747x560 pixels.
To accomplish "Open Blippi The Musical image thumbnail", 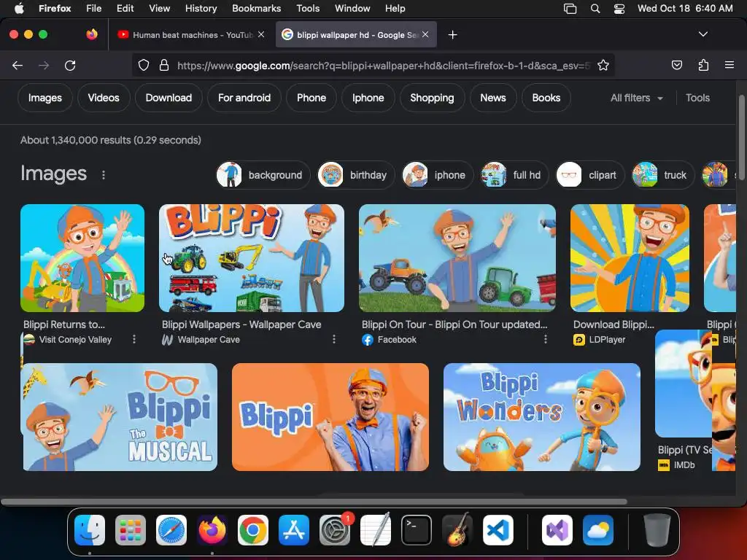I will point(119,417).
